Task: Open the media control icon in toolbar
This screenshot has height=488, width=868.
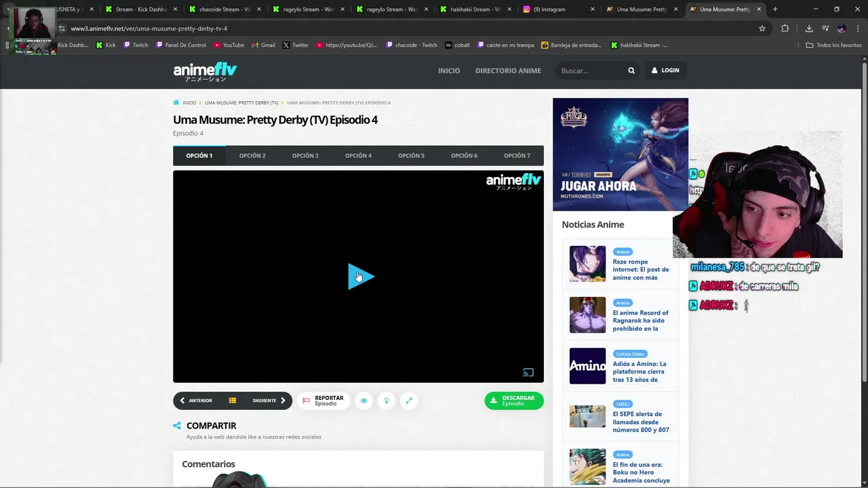Action: tap(825, 28)
